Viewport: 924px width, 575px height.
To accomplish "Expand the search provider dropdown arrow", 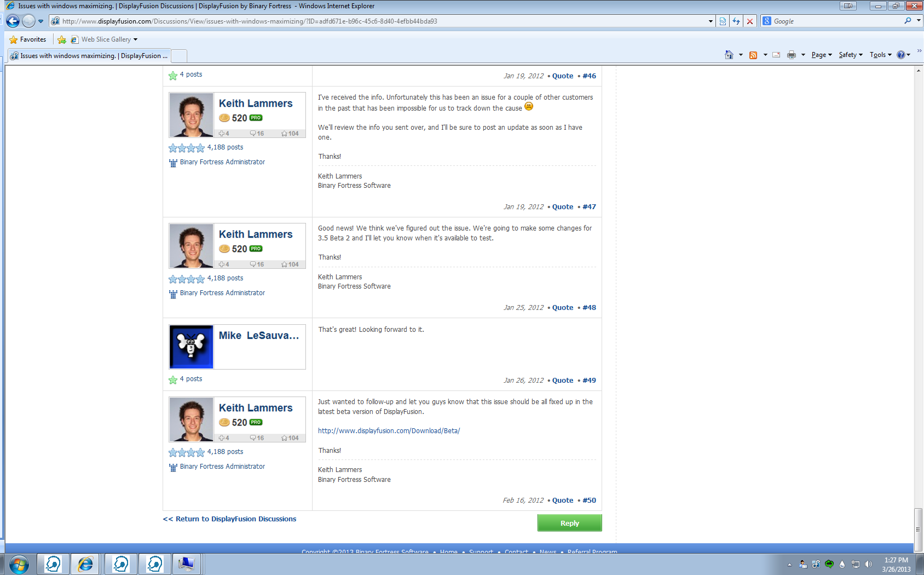I will (919, 21).
